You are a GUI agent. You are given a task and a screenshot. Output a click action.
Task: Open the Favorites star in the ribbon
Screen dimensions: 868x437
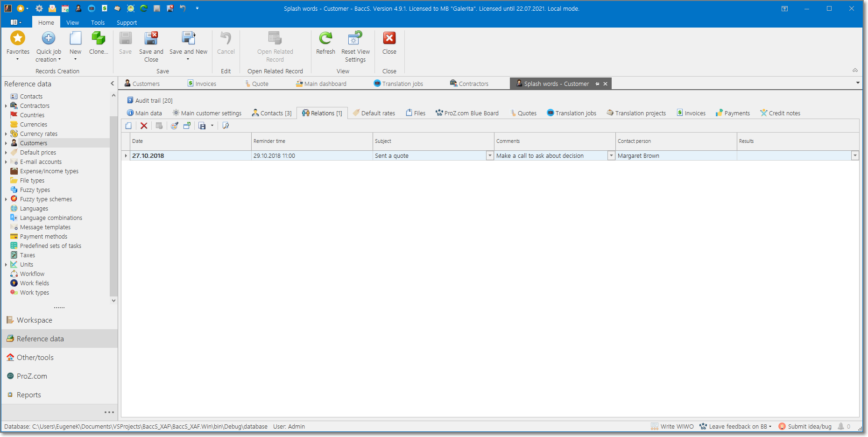[18, 38]
